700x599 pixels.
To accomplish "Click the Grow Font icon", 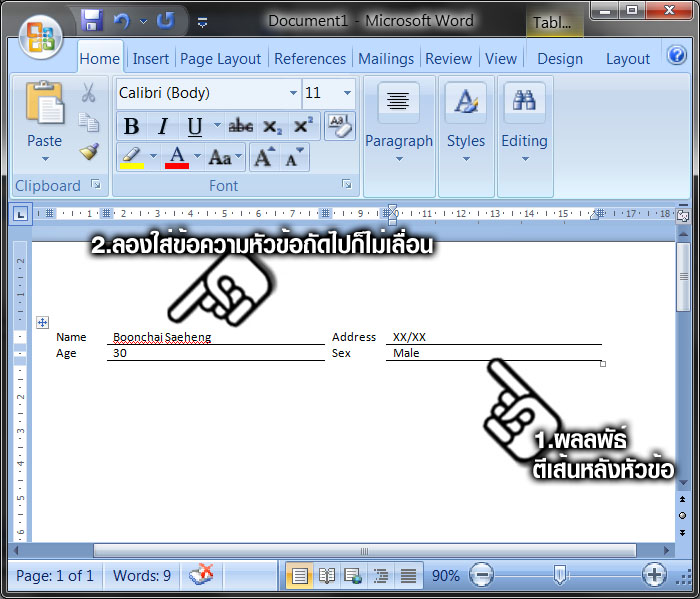I will [x=264, y=157].
